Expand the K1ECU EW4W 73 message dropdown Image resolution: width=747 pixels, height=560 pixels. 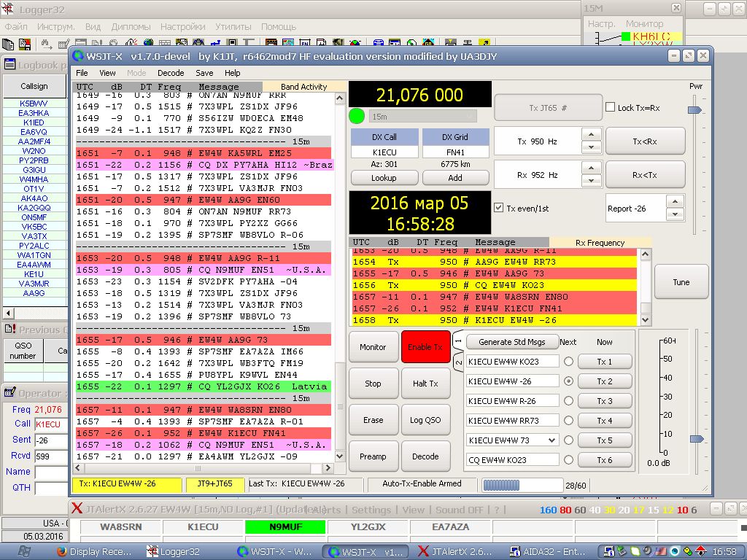[551, 440]
